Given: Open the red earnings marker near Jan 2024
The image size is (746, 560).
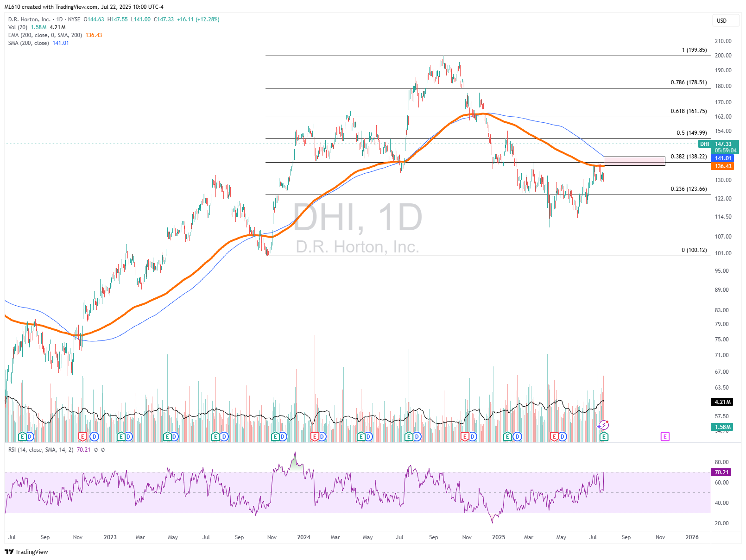Looking at the screenshot, I should [315, 436].
